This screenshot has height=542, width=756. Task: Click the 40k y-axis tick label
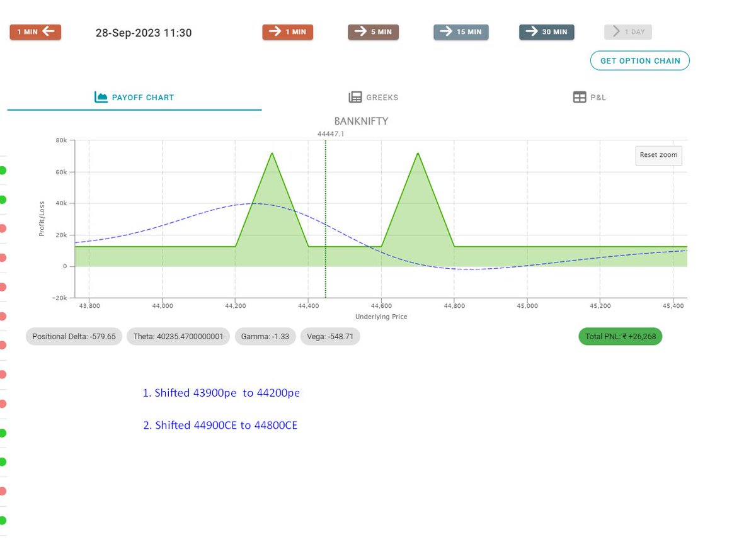[61, 203]
